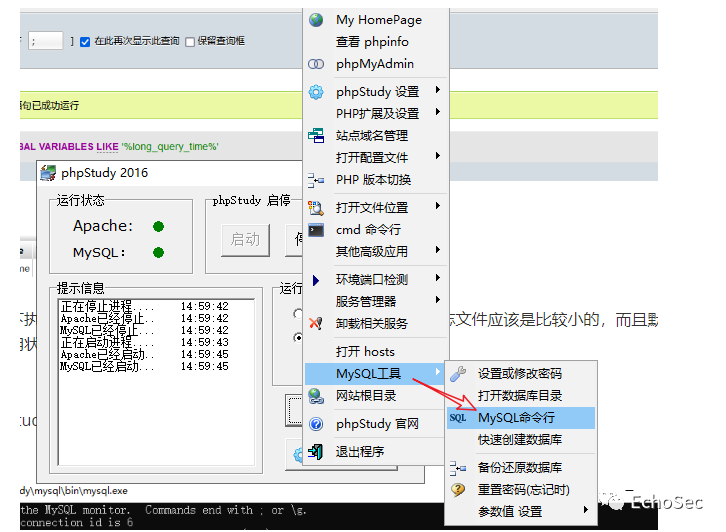Screen dimensions: 726x532
Task: Expand the 环境端口检测 submenu arrow
Action: 438,278
